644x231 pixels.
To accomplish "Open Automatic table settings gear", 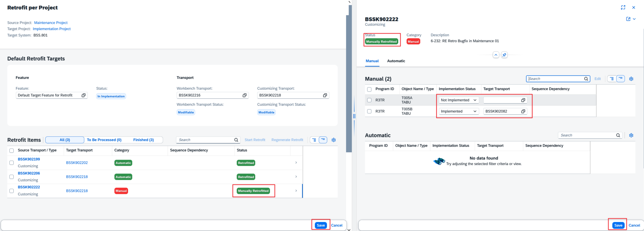I will [631, 135].
